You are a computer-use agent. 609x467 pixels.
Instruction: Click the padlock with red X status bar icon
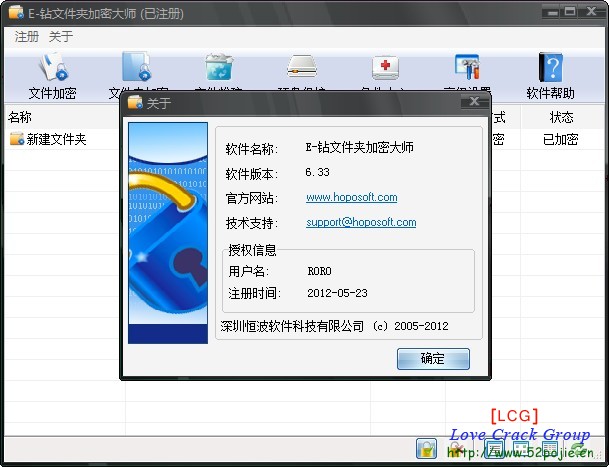pos(458,450)
